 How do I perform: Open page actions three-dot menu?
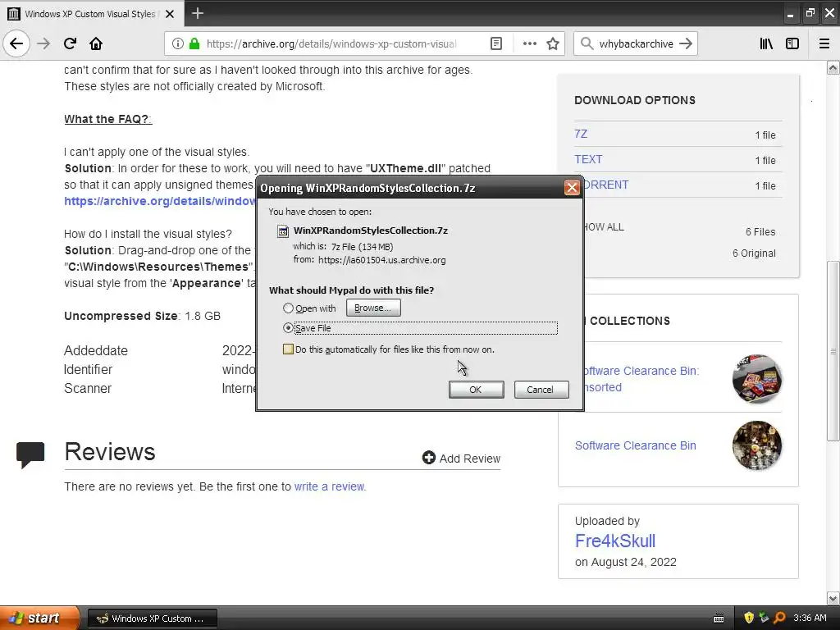pyautogui.click(x=529, y=43)
